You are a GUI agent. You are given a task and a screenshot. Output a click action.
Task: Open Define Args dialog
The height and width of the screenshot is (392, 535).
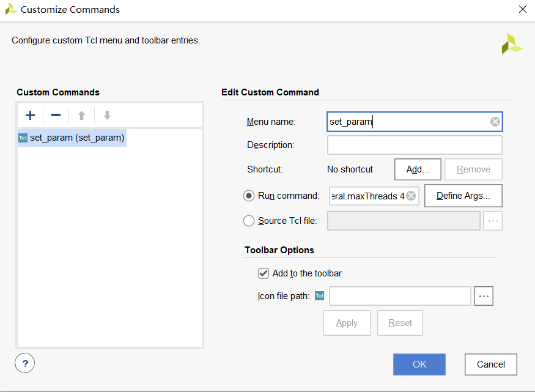[x=463, y=196]
